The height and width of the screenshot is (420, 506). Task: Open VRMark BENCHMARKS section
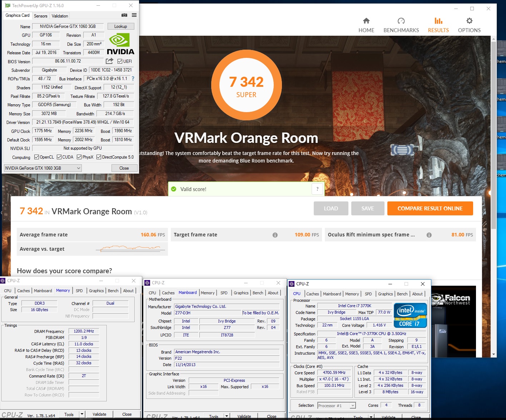(401, 25)
